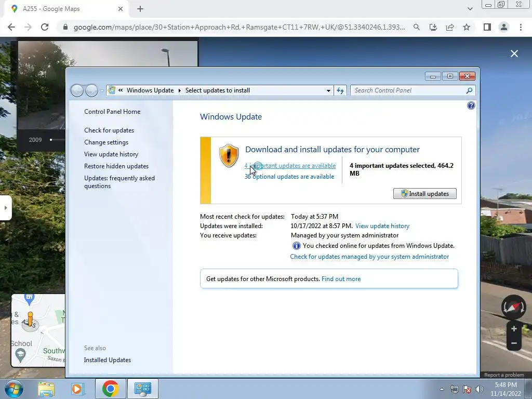Open the 4 important updates link
This screenshot has height=399, width=532.
[290, 166]
